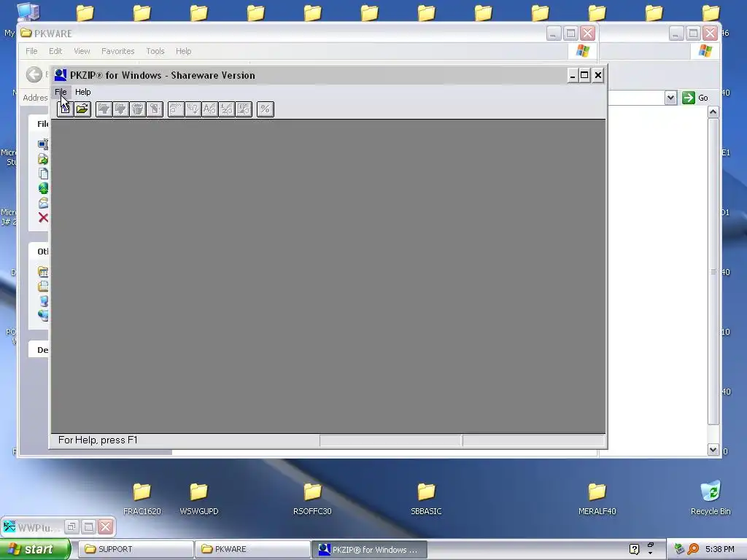The image size is (747, 560).
Task: Click the greyed first sort icon in PKZIP toolbar
Action: (177, 109)
